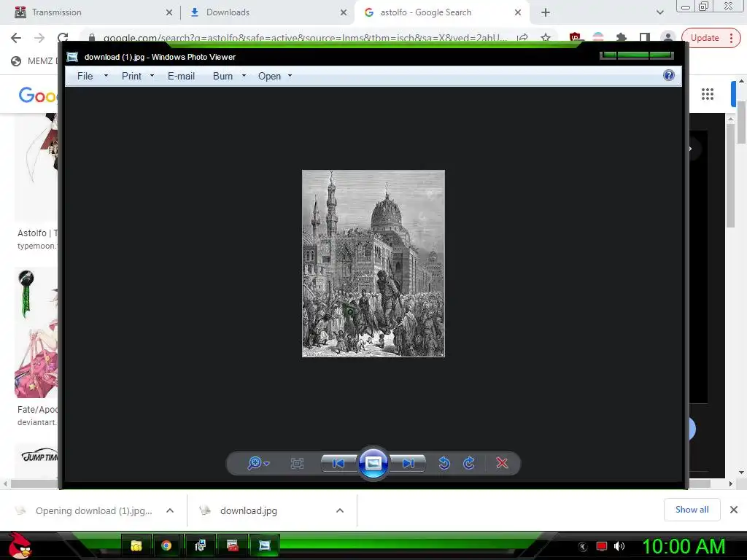Open the Open menu in Photo Viewer
This screenshot has height=560, width=747.
click(x=270, y=76)
